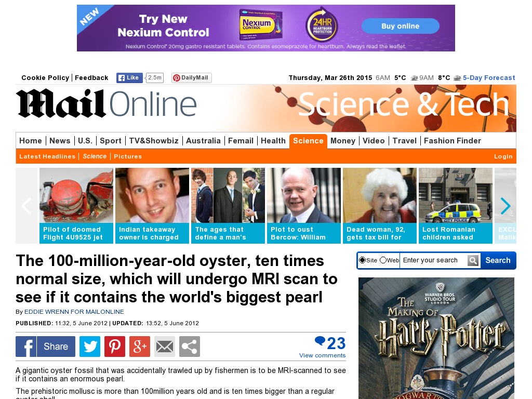
Task: Click the Feedback link
Action: click(91, 78)
